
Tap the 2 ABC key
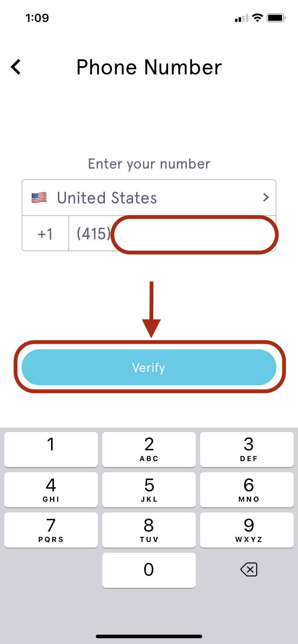coord(149,450)
